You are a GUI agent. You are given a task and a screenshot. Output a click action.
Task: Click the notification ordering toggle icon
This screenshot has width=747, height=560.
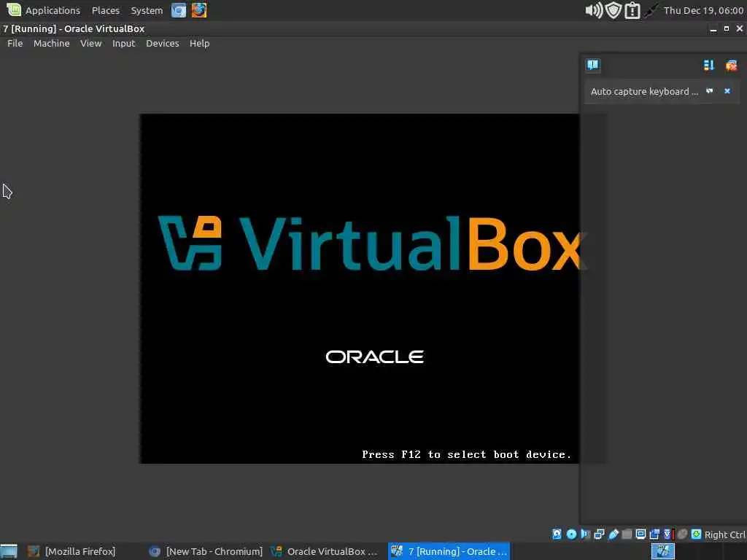(x=709, y=65)
